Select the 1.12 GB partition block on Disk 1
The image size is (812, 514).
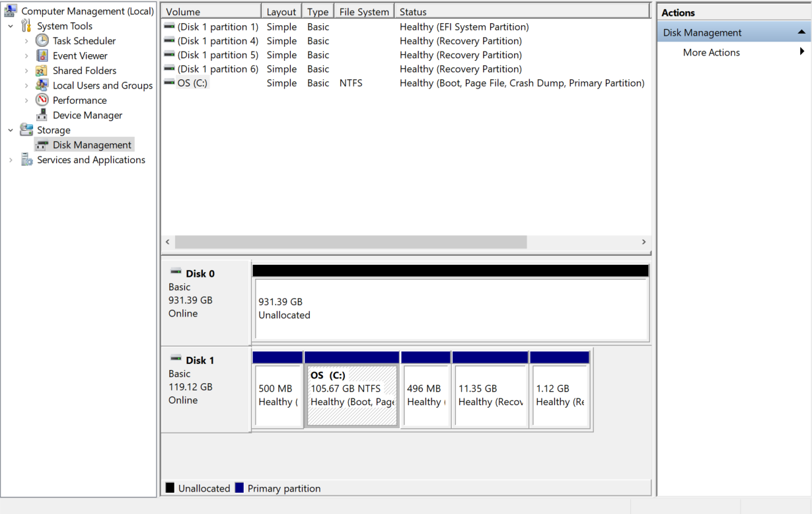tap(560, 395)
